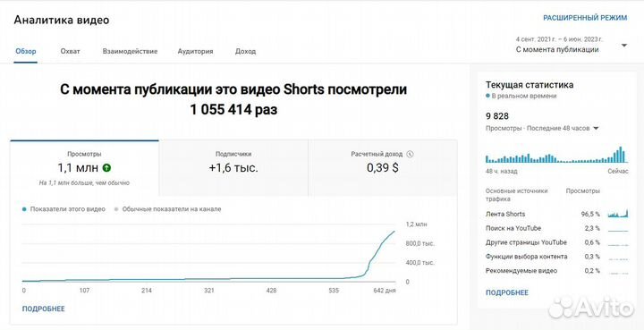Click the 1 055 414 раз headline
Screen dimensions: 644x330
pos(233,110)
